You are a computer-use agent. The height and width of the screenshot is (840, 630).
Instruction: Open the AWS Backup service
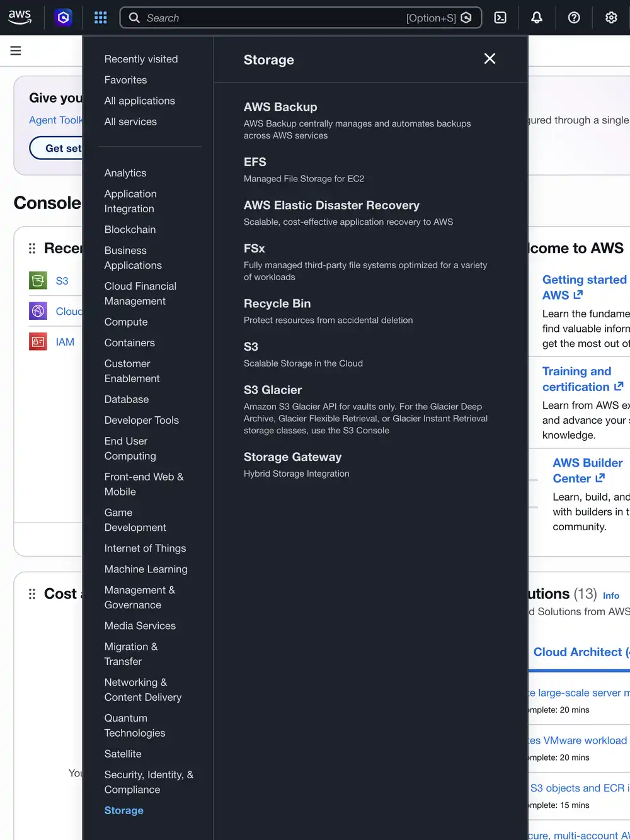click(x=280, y=107)
